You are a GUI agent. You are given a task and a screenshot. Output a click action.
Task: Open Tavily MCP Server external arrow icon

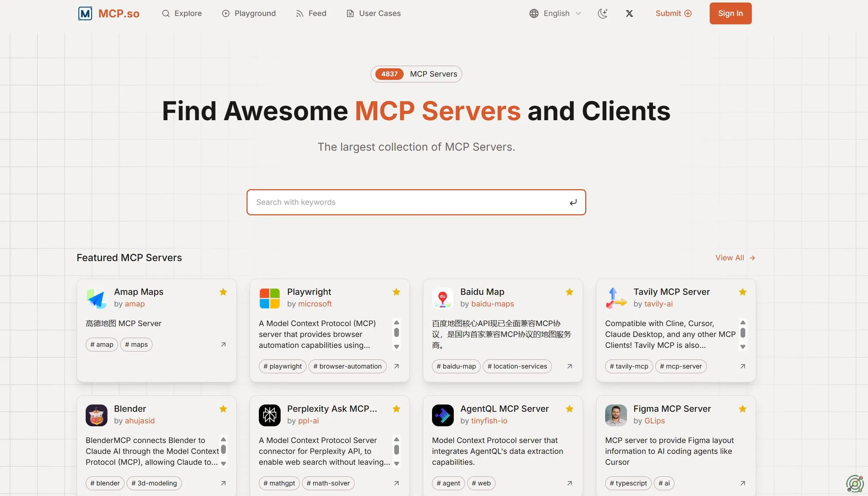pos(743,366)
